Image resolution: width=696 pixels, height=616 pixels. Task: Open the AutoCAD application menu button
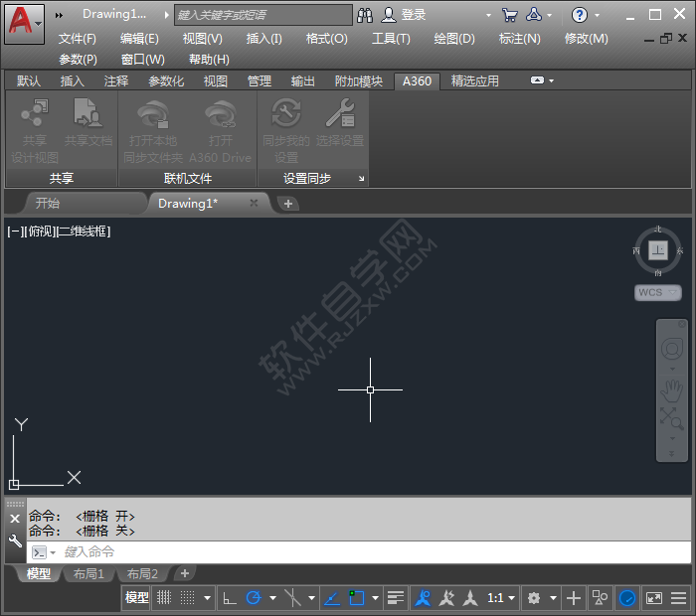point(24,24)
